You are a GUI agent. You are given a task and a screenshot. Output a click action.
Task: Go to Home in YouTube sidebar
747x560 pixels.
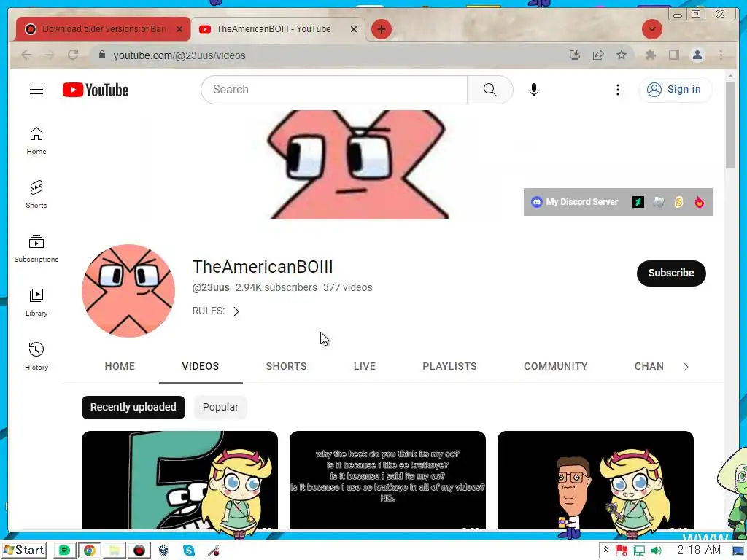pos(36,141)
